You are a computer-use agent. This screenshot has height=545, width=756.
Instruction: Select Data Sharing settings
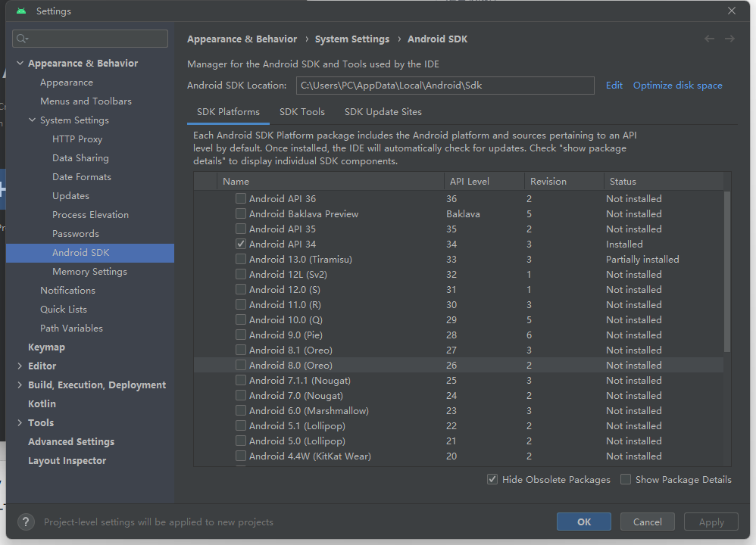point(80,158)
